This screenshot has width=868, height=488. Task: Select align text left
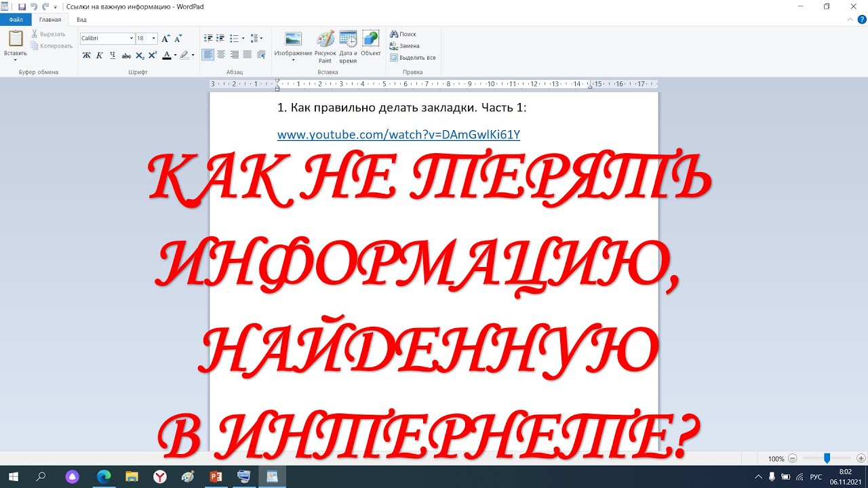(208, 55)
